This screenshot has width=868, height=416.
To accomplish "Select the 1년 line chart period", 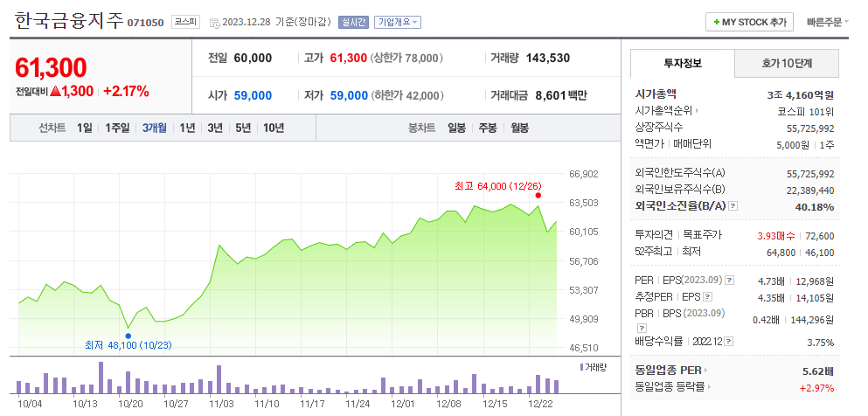I will coord(187,128).
